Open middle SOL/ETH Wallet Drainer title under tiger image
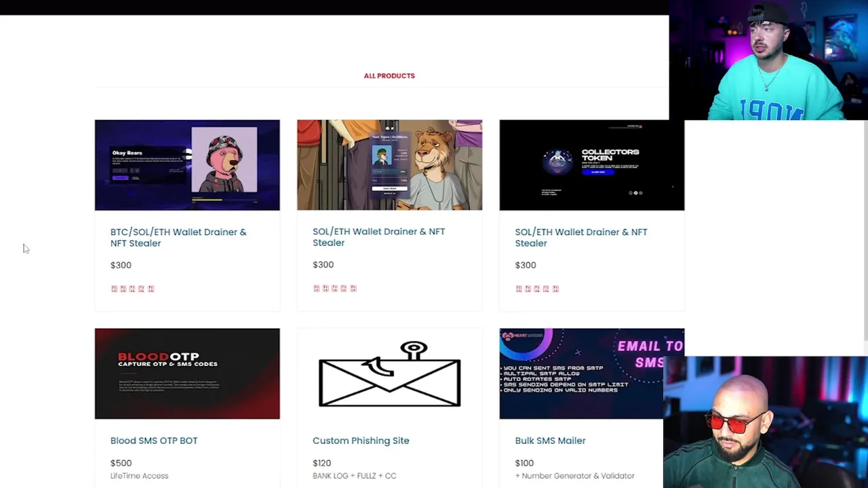The image size is (868, 488). pos(378,237)
